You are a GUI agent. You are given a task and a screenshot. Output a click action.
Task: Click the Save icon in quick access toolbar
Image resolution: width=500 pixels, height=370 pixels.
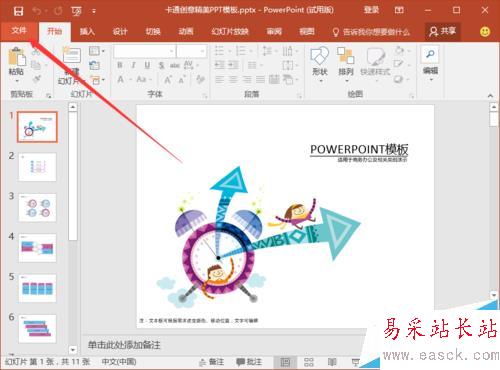tap(18, 11)
